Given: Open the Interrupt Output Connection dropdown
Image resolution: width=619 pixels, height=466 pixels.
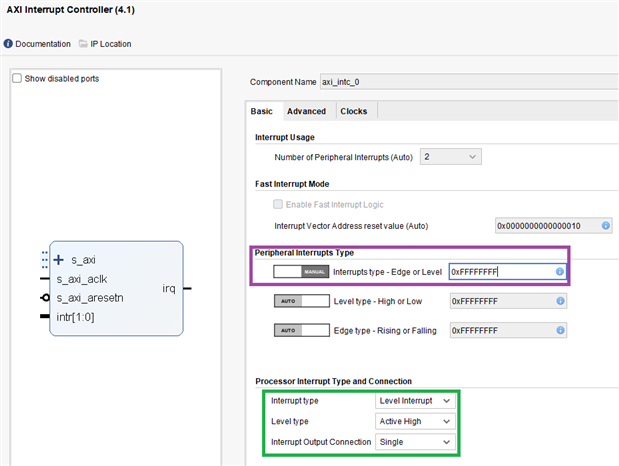Looking at the screenshot, I should pos(415,441).
